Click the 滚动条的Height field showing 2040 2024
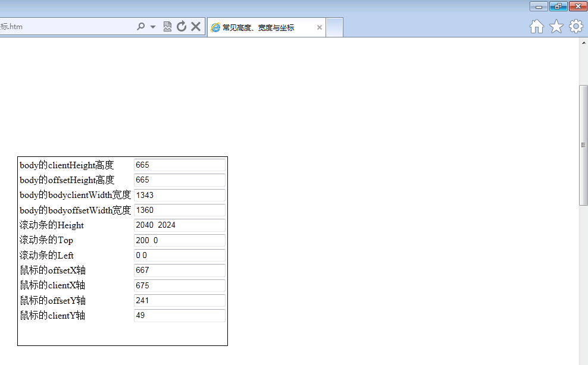The height and width of the screenshot is (365, 588). 180,225
